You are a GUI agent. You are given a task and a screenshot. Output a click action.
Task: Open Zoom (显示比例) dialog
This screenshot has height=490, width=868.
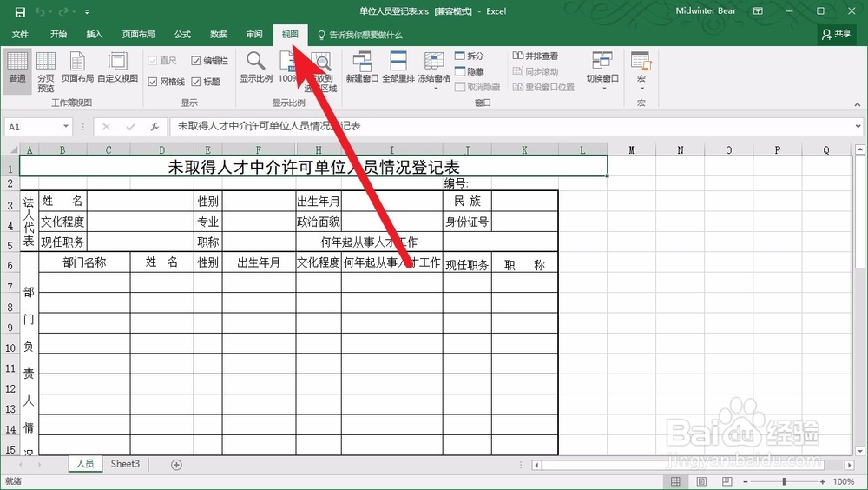click(x=256, y=68)
